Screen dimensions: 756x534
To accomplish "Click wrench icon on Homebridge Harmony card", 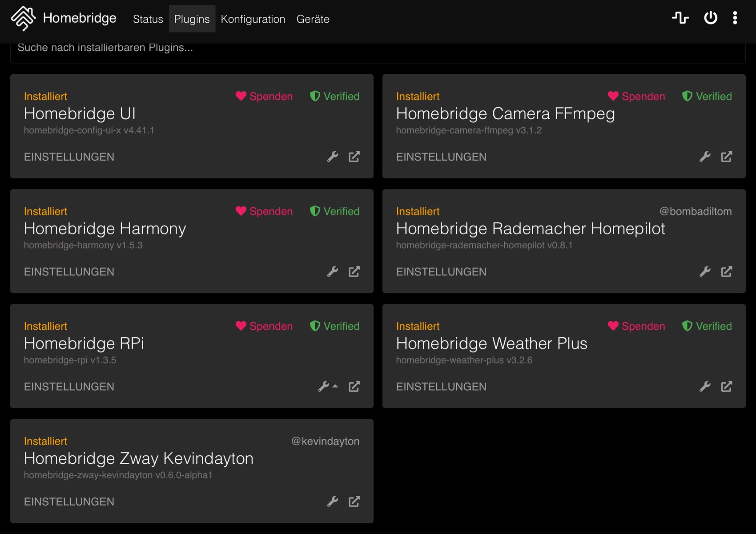I will click(333, 271).
